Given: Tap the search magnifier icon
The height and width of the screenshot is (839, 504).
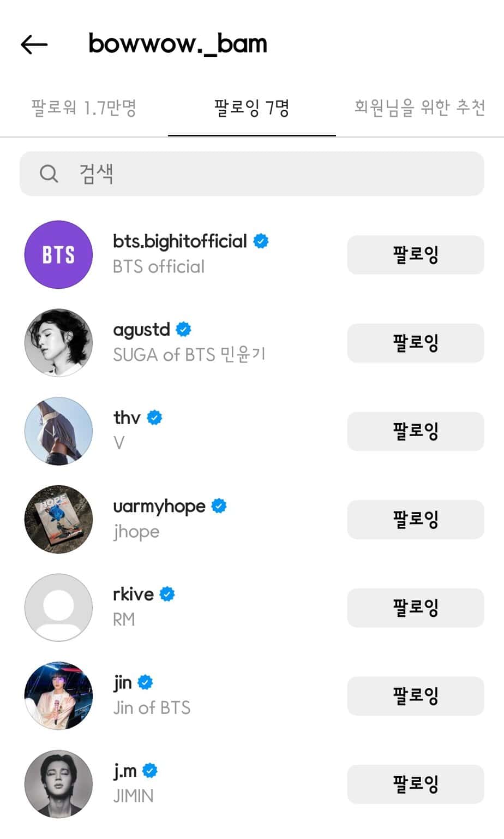Looking at the screenshot, I should [x=49, y=174].
